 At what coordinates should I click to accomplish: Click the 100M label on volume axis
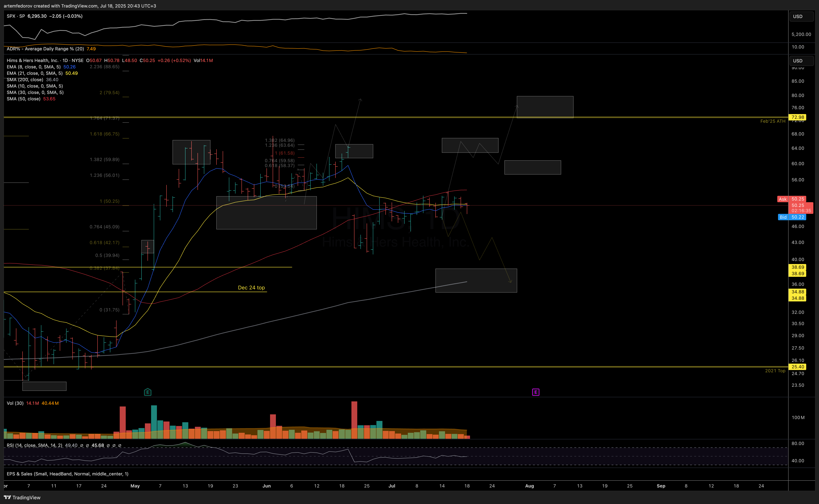[x=798, y=417]
